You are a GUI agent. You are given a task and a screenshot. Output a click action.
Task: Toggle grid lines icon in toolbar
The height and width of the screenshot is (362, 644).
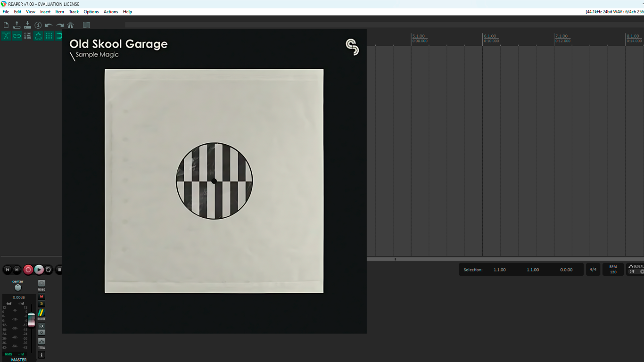pyautogui.click(x=50, y=36)
